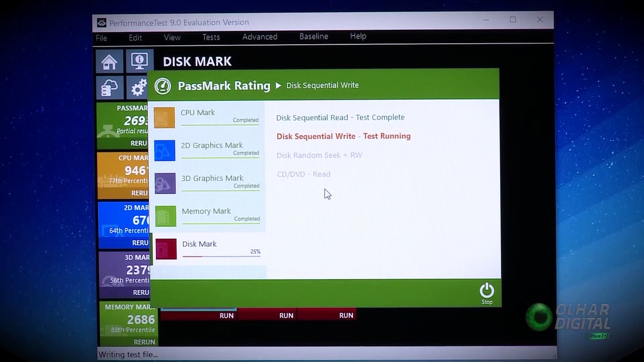Select the purple 3D Graphics Mark icon

[x=165, y=183]
